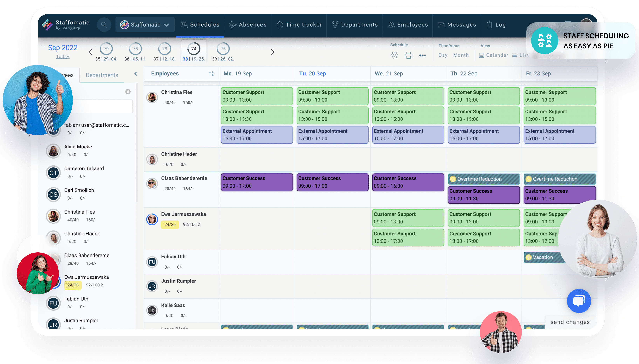This screenshot has height=364, width=639.
Task: Open Tuesday Customer Success 09:00 - 17:00 shift
Action: click(333, 182)
